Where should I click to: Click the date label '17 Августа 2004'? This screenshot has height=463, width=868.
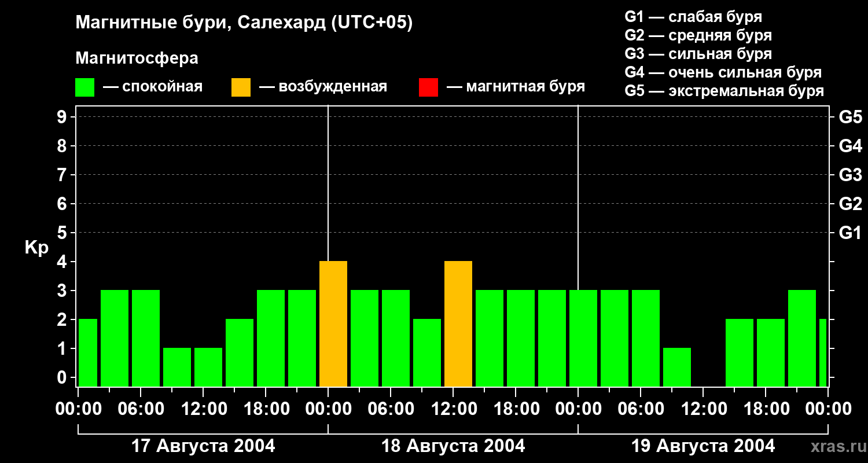(203, 446)
